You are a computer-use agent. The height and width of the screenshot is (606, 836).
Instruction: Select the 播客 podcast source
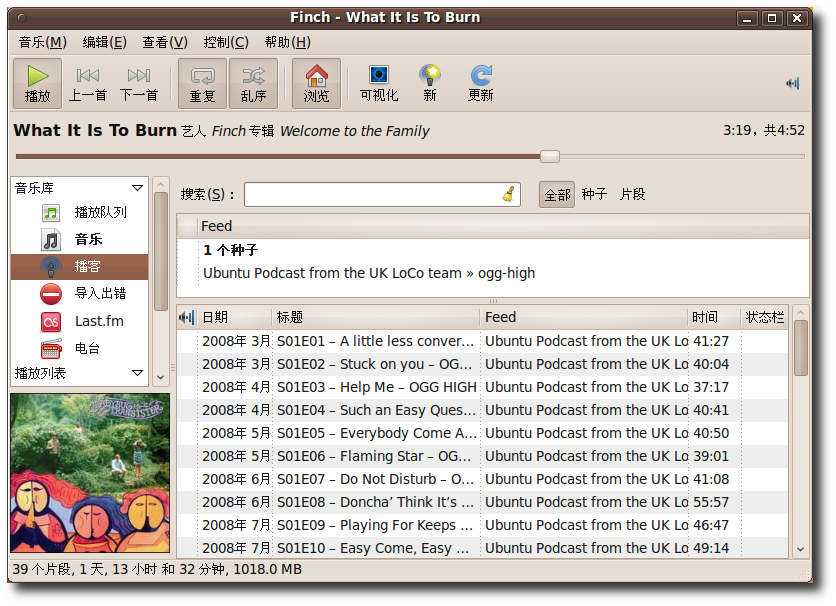pos(79,266)
